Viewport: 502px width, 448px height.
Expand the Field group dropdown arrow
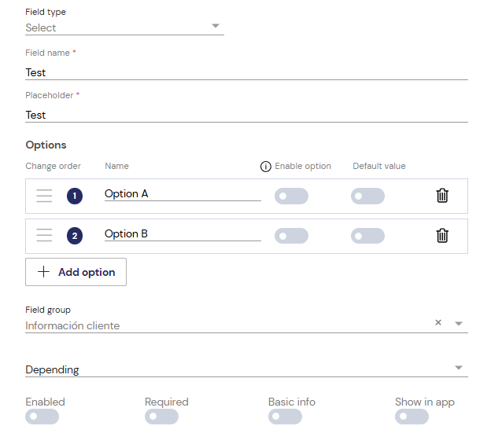pyautogui.click(x=459, y=324)
